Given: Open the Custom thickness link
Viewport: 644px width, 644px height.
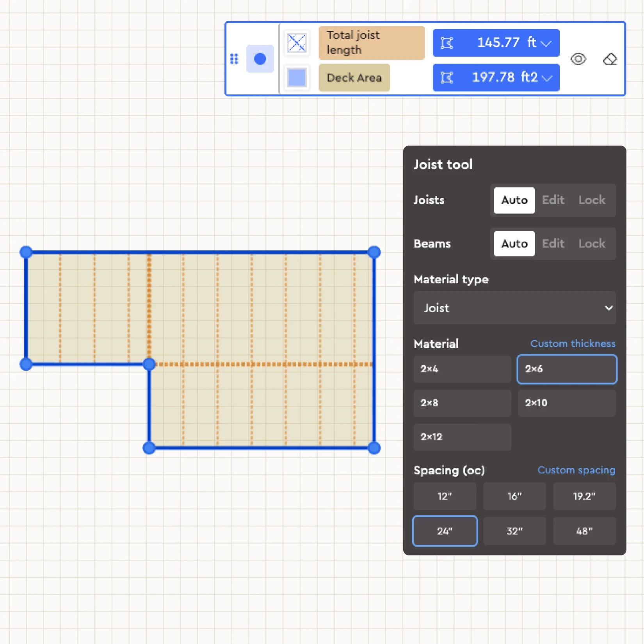Looking at the screenshot, I should [x=573, y=343].
